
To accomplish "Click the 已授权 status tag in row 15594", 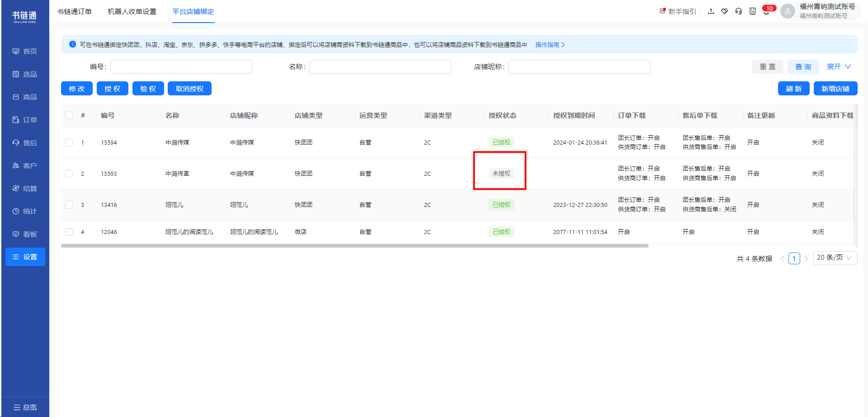I will (x=501, y=142).
